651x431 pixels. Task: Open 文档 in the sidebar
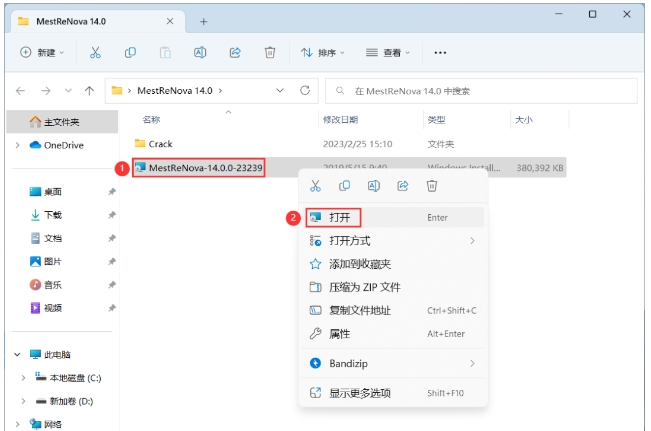pos(46,238)
